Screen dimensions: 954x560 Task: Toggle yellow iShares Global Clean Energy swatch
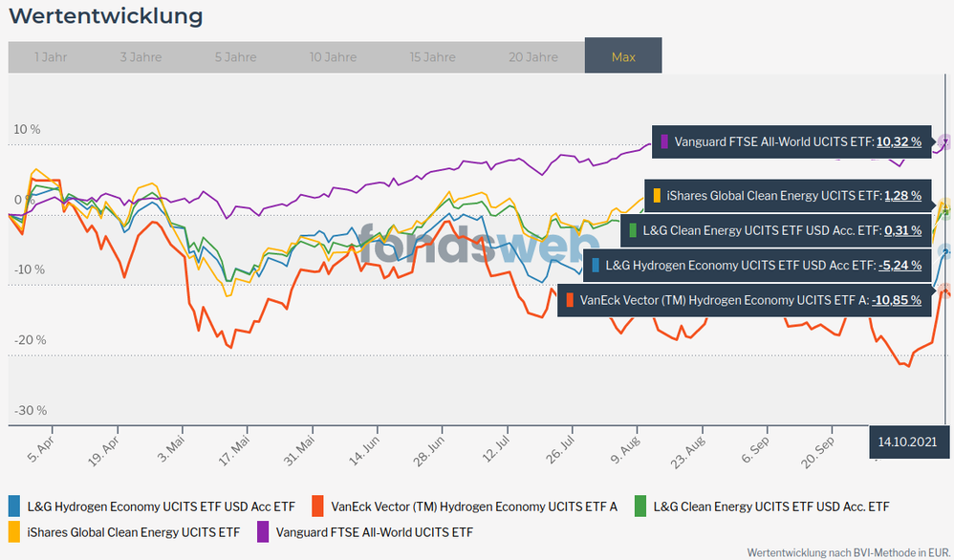14,531
